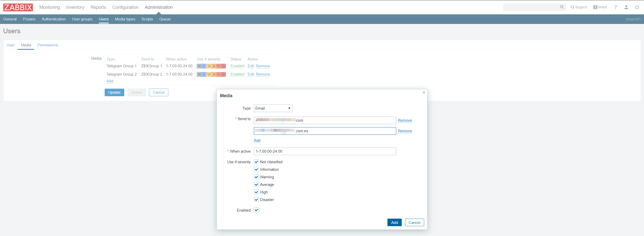Click the Disaster severity swatch for Telegram Group 1
The height and width of the screenshot is (236, 644).
point(223,66)
